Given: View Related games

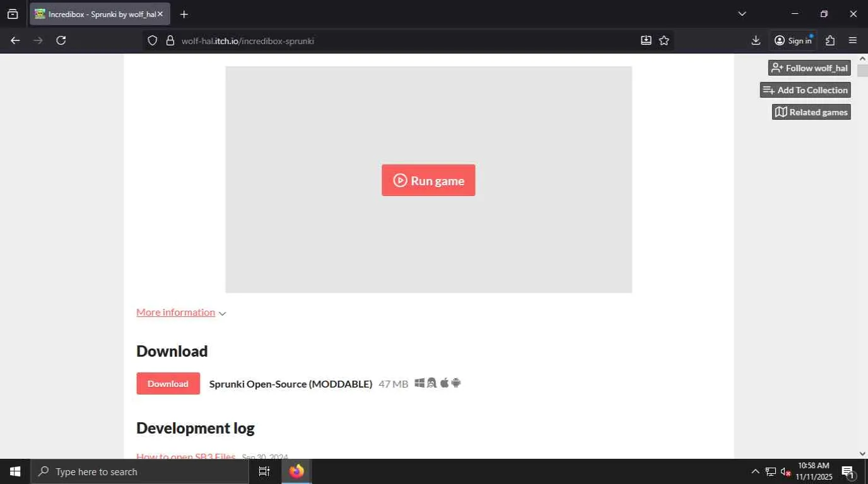Looking at the screenshot, I should 811,112.
